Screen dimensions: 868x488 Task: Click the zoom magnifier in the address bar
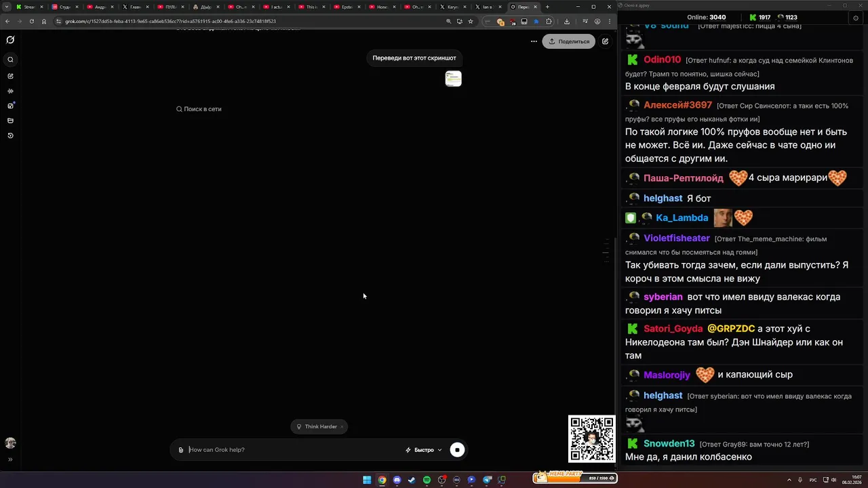[448, 21]
